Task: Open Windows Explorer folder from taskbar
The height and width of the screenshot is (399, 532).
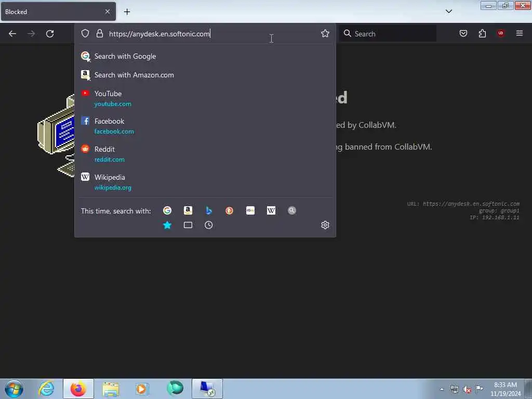Action: click(x=111, y=389)
